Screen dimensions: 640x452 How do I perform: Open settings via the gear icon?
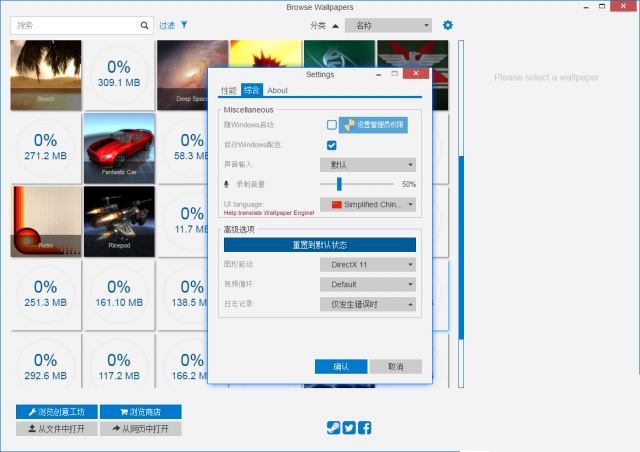coord(448,25)
